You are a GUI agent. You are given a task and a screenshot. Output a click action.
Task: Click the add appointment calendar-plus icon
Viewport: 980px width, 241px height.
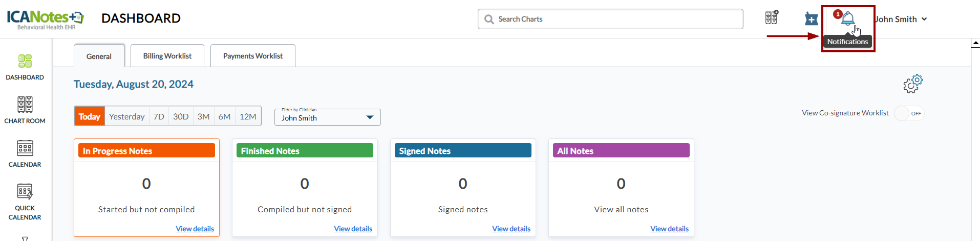click(x=811, y=19)
